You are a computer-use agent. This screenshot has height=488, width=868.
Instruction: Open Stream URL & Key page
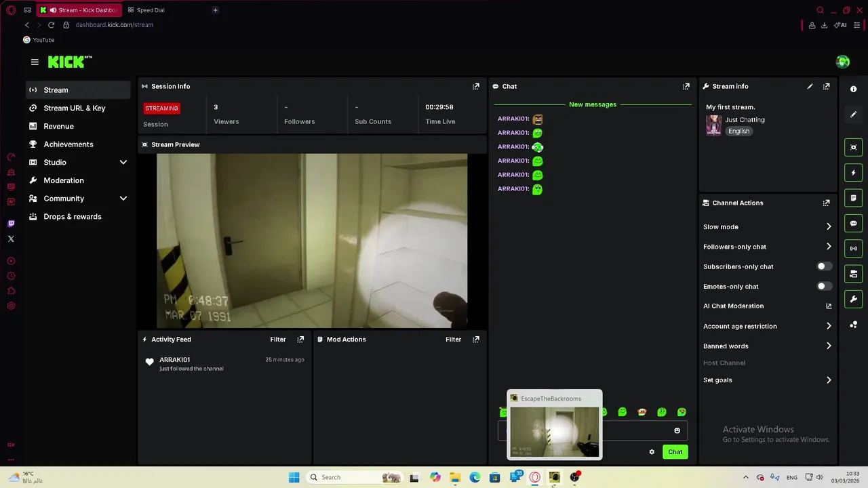click(78, 108)
